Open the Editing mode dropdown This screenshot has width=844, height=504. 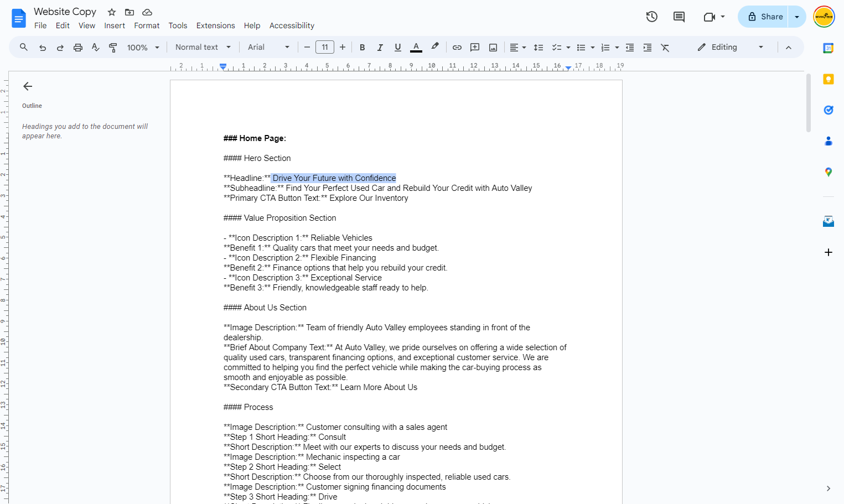[x=731, y=48]
